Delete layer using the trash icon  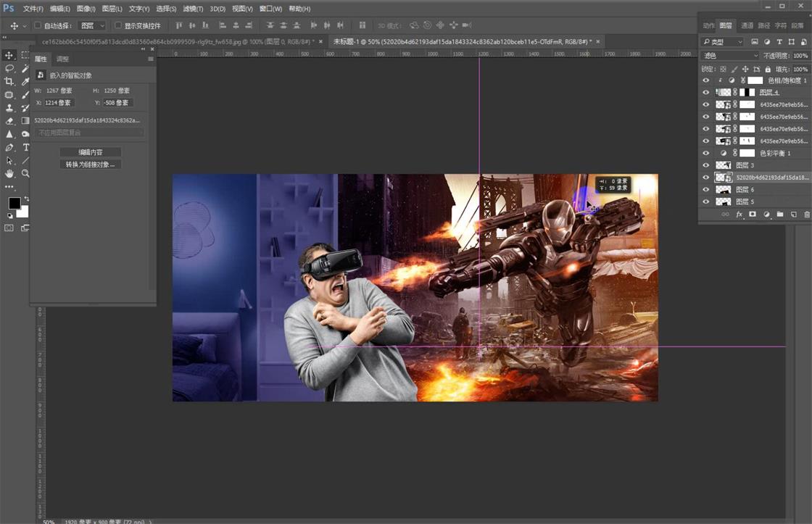pyautogui.click(x=806, y=213)
